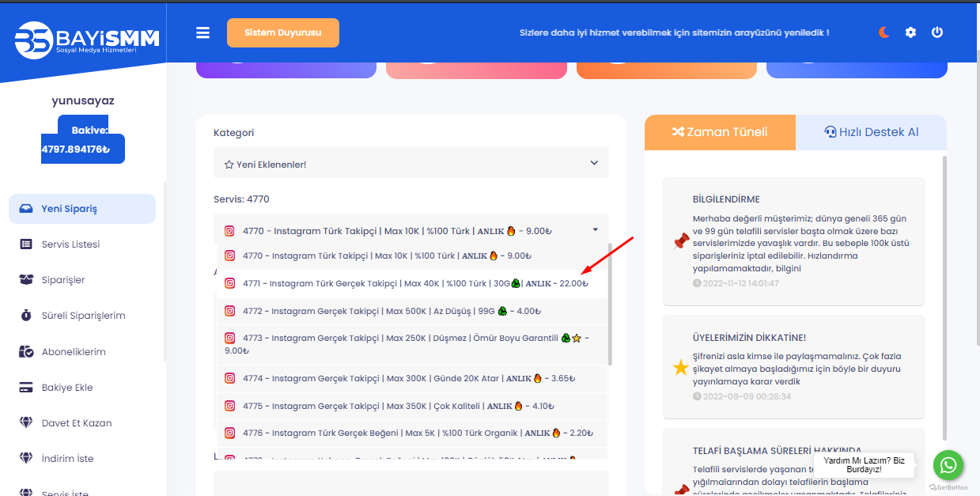Click the orange summary card

tap(667, 70)
